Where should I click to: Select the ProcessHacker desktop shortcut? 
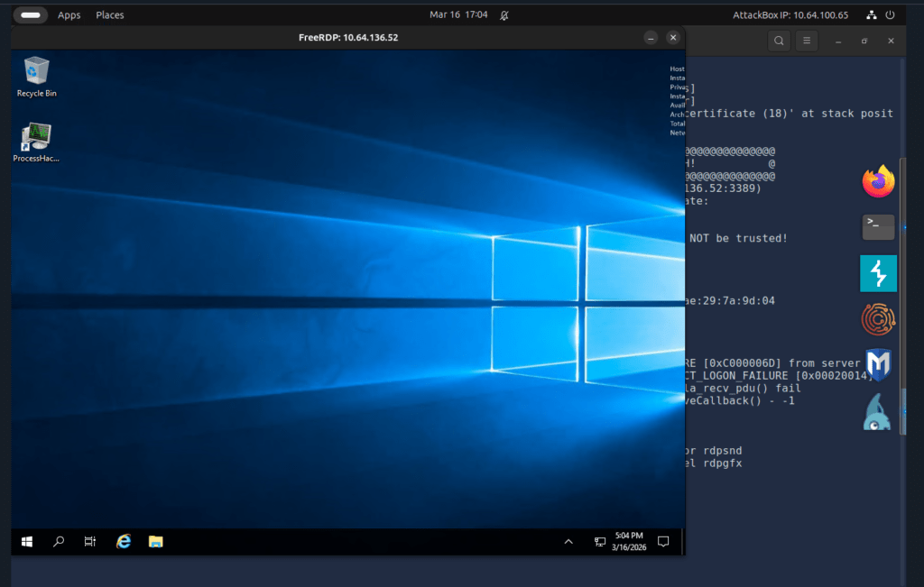point(36,142)
